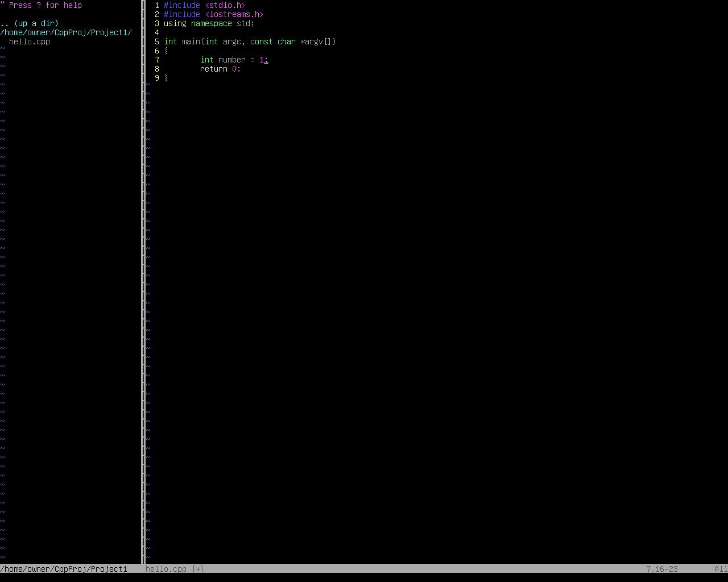Click the NERDTree status line path
The width and height of the screenshot is (728, 582).
[x=64, y=569]
